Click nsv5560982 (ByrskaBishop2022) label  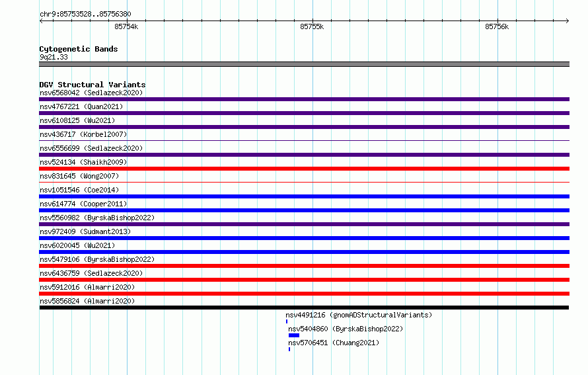tap(97, 218)
